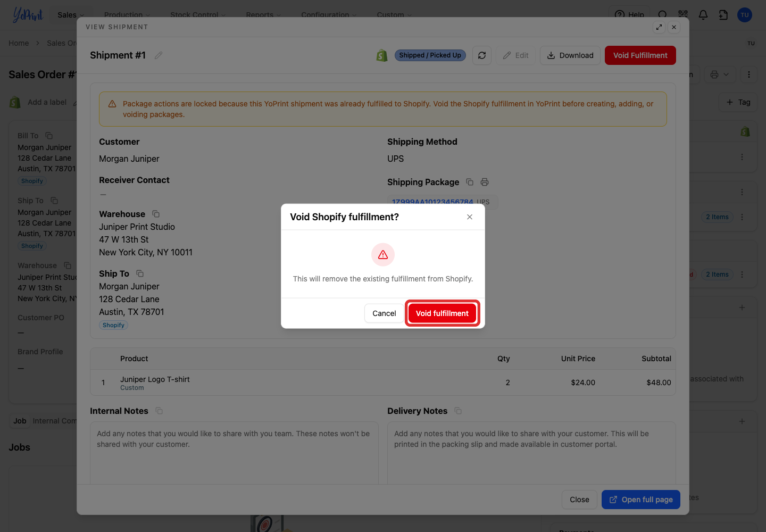The height and width of the screenshot is (532, 766).
Task: Click the refresh sync icon button in the shipment header
Action: click(482, 55)
